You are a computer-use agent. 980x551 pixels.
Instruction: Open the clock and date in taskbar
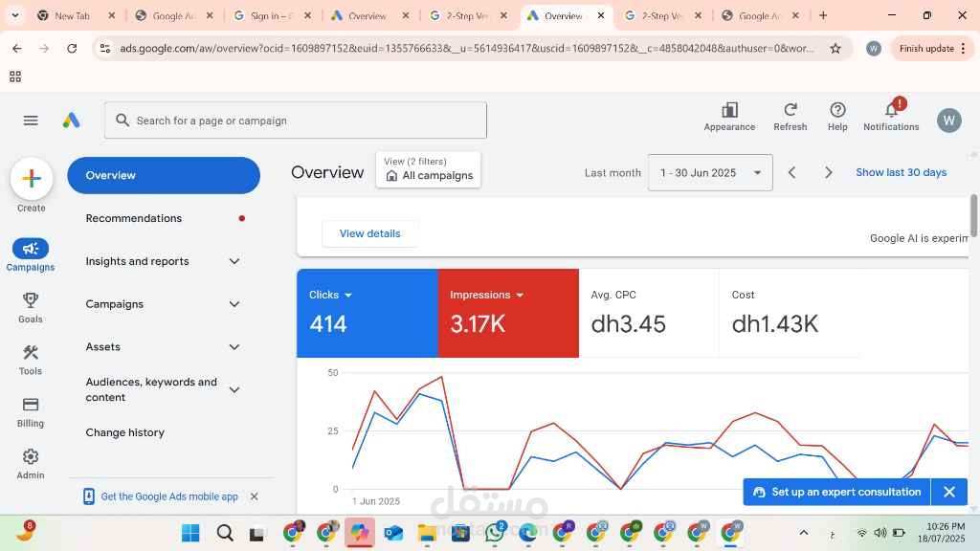coord(942,532)
